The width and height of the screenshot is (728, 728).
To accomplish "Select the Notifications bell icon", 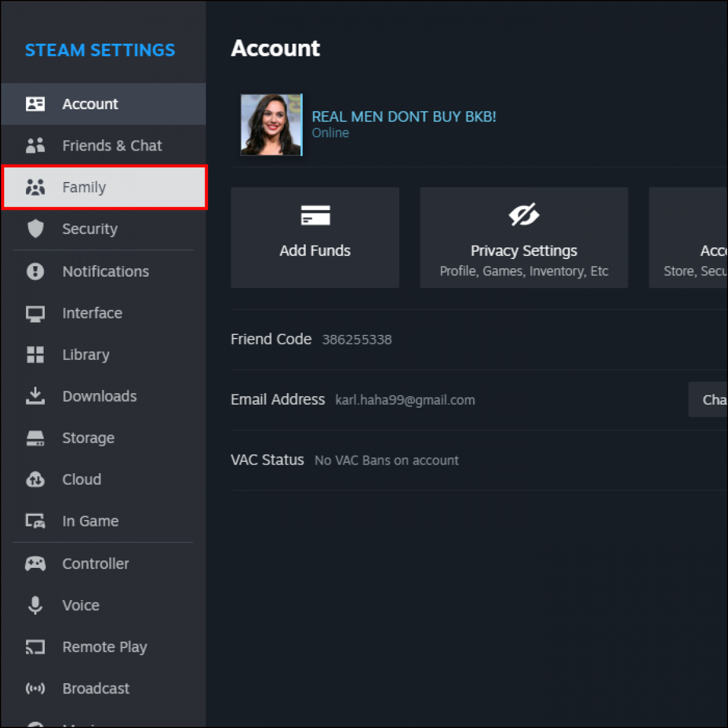I will (x=35, y=271).
